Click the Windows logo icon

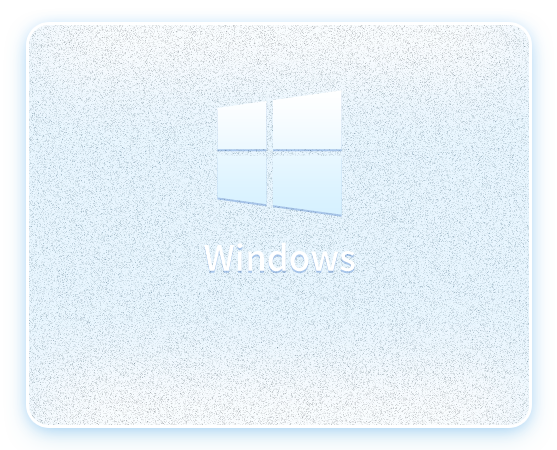tap(280, 153)
